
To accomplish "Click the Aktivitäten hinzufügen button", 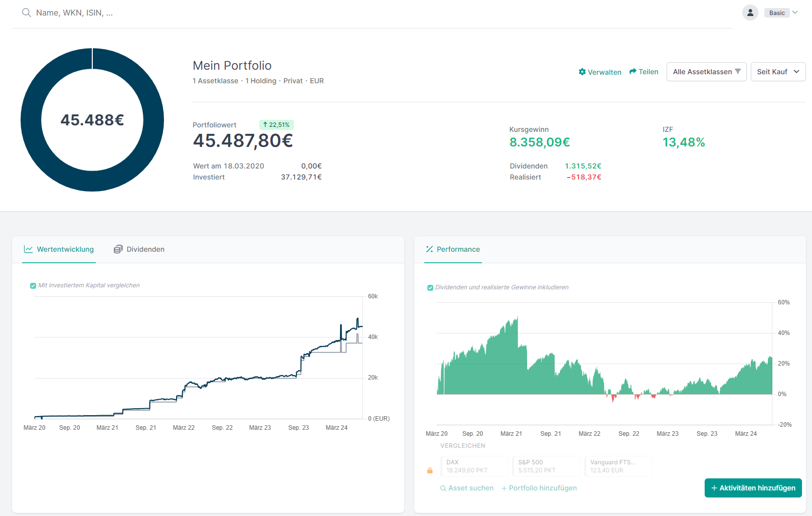I will coord(753,488).
